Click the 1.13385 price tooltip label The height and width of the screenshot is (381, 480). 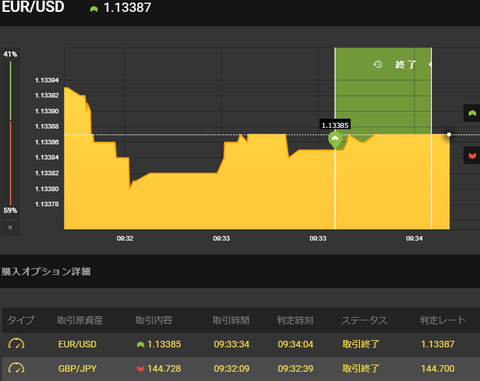pos(335,125)
